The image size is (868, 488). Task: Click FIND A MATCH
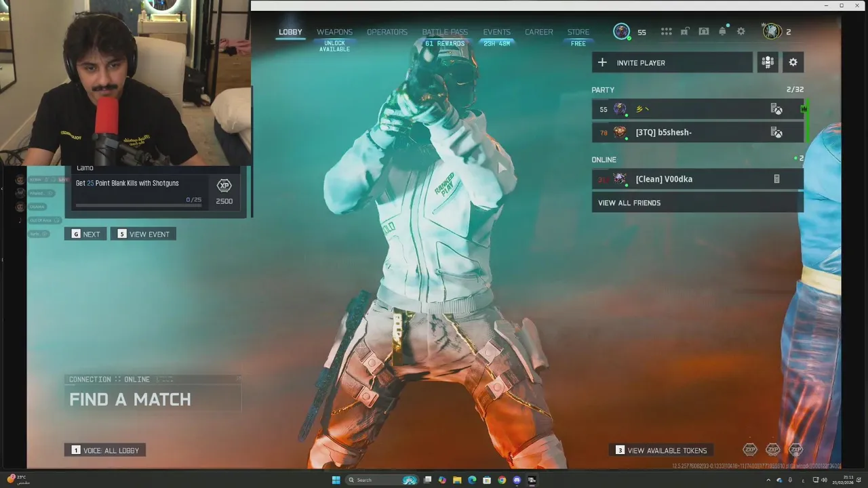click(130, 399)
